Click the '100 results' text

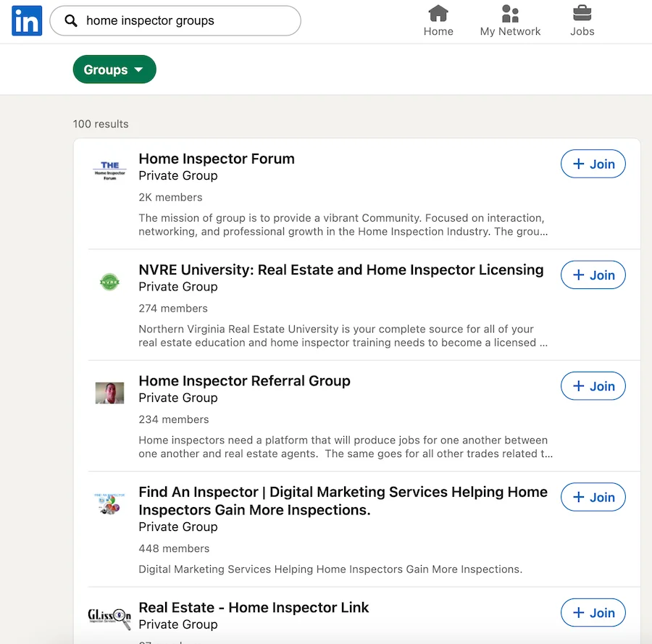click(x=101, y=124)
